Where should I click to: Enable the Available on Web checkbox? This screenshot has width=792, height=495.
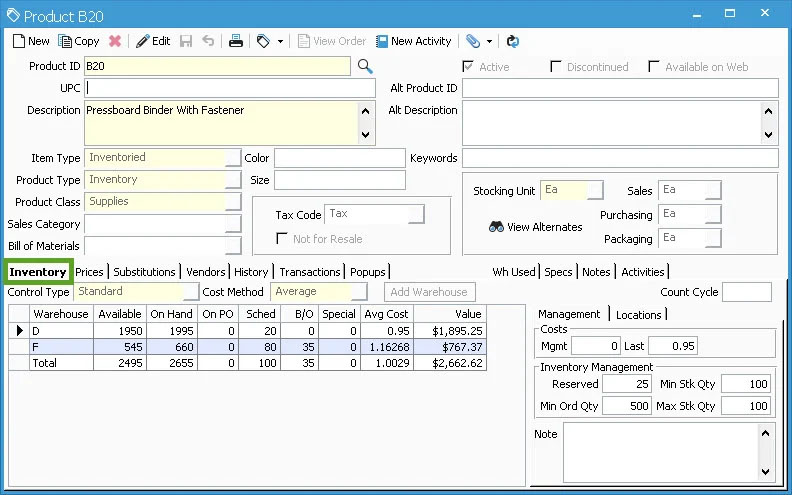pyautogui.click(x=654, y=66)
